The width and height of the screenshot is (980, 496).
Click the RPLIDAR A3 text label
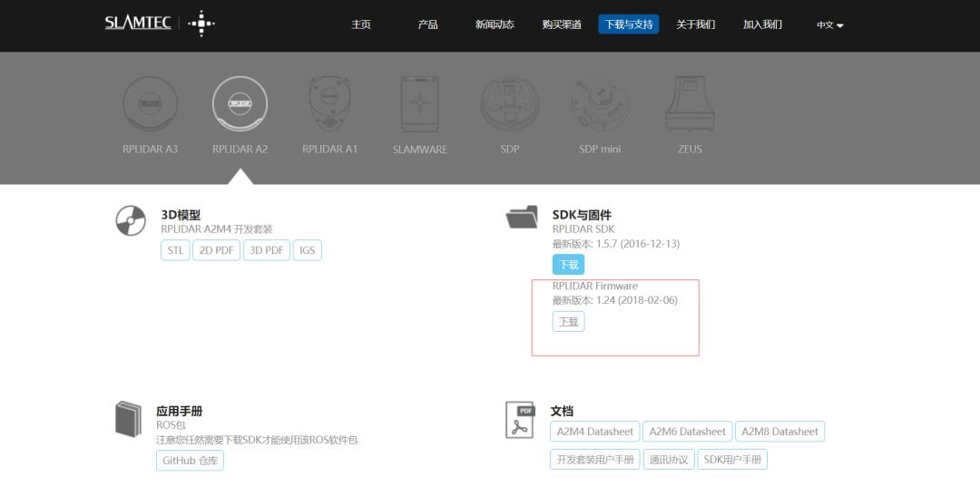coord(150,149)
